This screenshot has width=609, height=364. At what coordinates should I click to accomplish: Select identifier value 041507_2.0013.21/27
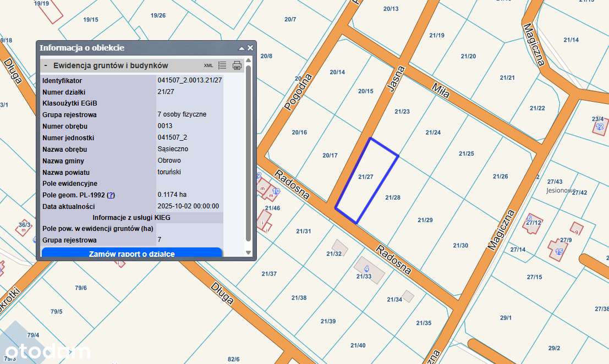point(190,80)
